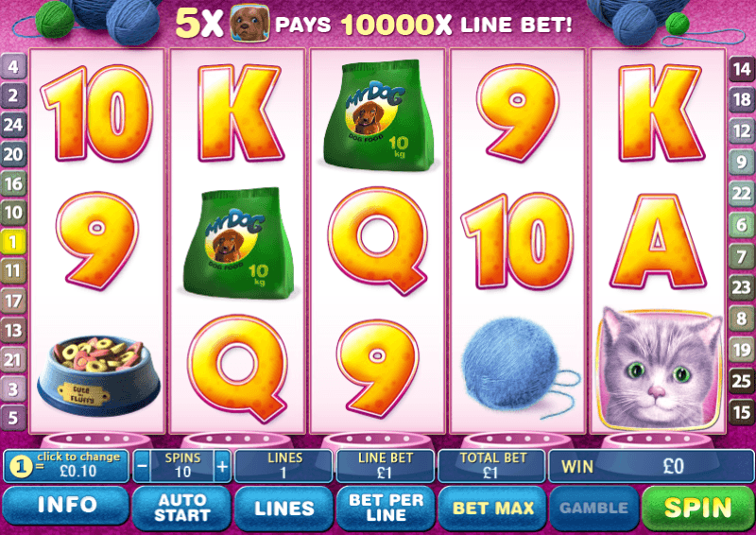756x535 pixels.
Task: Click the LINES button
Action: coord(284,509)
